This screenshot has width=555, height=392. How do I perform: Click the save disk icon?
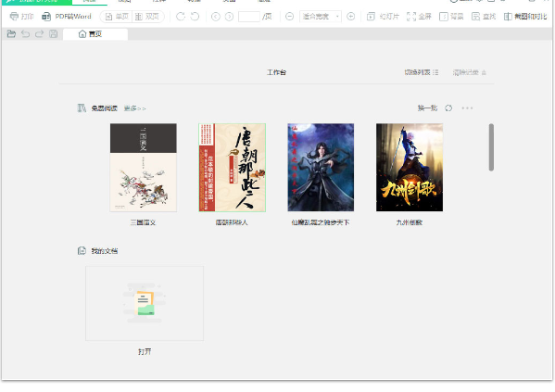[x=54, y=34]
